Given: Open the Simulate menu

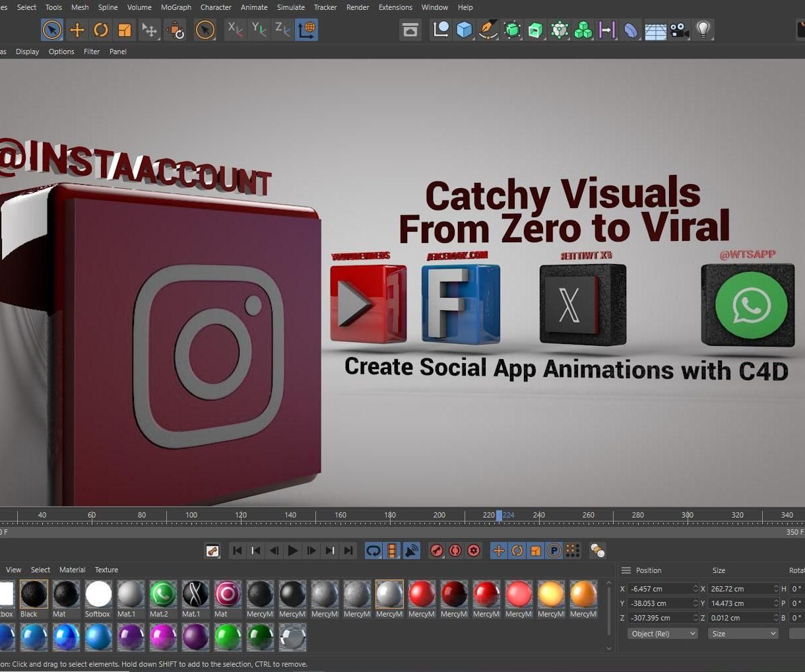Looking at the screenshot, I should pyautogui.click(x=291, y=7).
